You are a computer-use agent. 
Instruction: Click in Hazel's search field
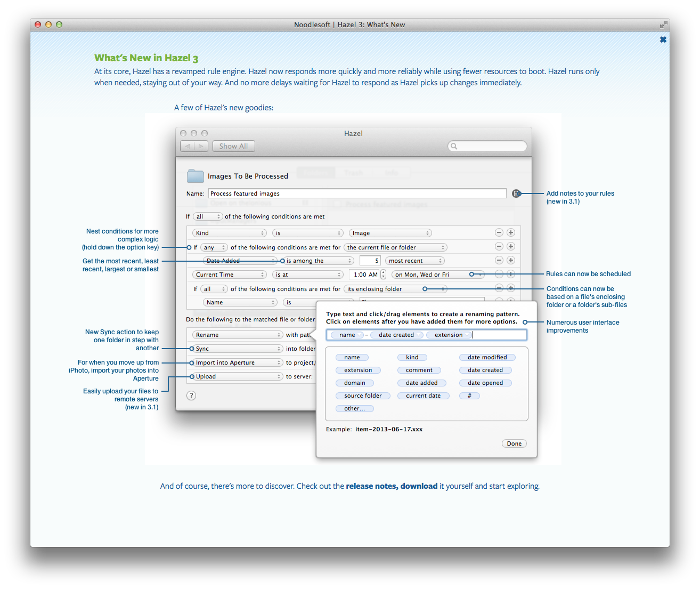(487, 146)
